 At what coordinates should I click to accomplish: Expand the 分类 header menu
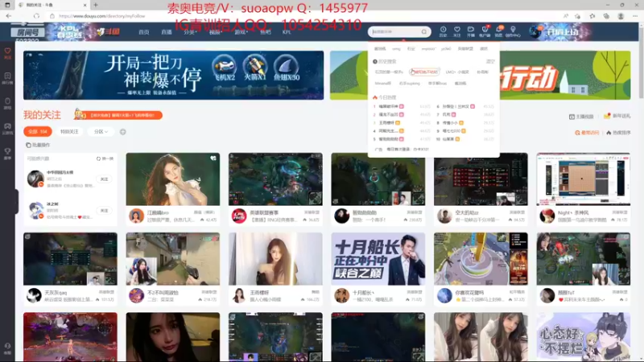pyautogui.click(x=189, y=32)
